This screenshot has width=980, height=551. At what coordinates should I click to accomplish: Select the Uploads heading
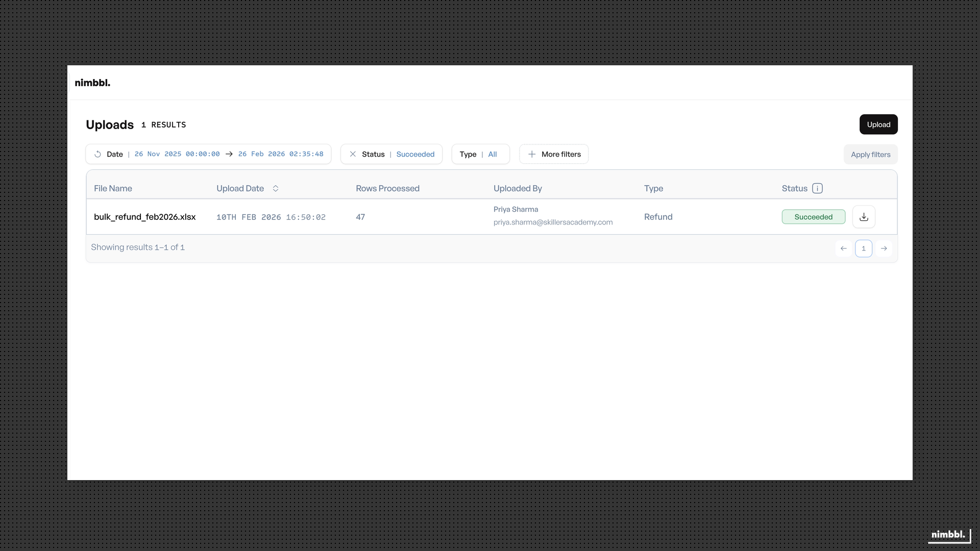tap(110, 124)
